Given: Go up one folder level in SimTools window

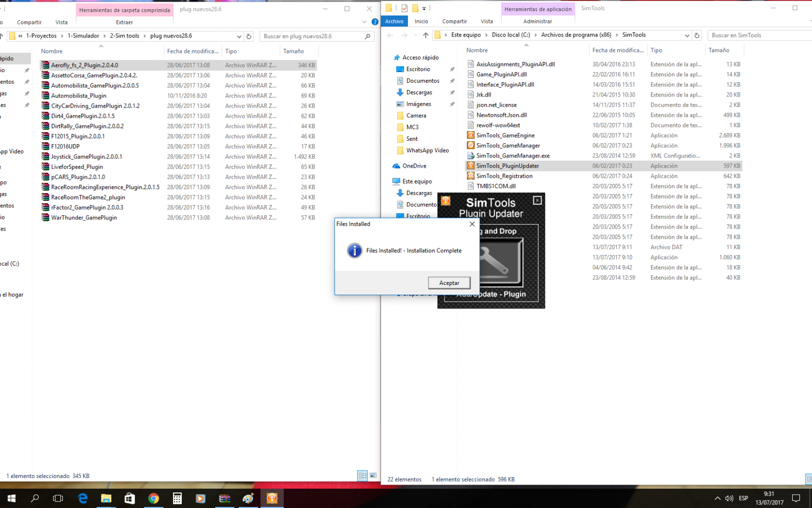Looking at the screenshot, I should pyautogui.click(x=426, y=35).
